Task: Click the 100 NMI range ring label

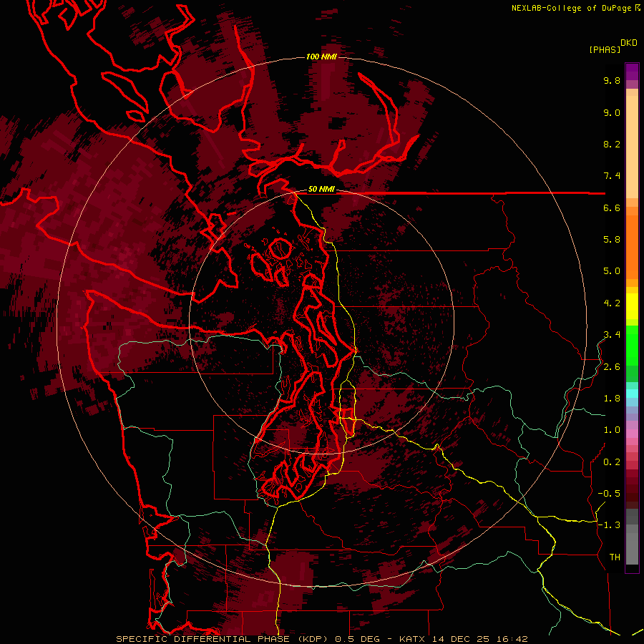Action: tap(321, 57)
